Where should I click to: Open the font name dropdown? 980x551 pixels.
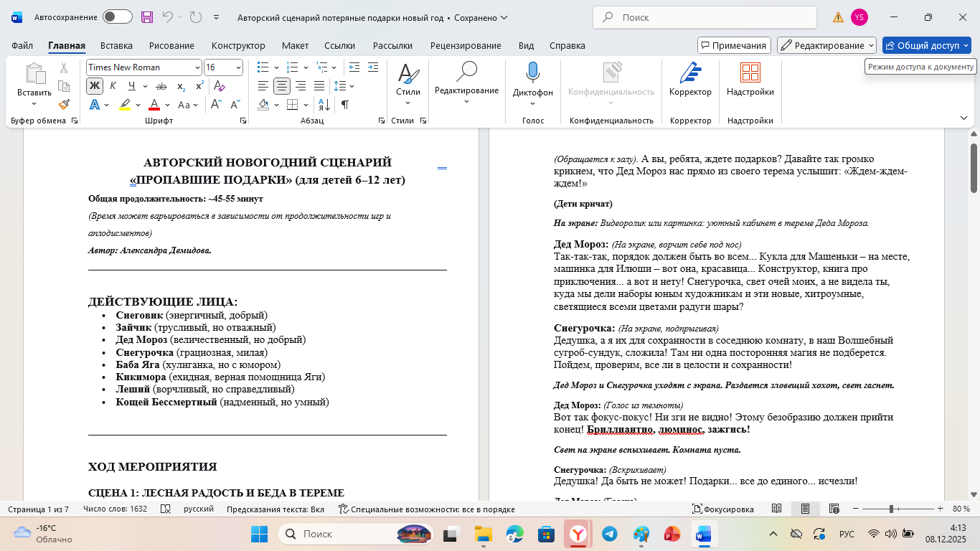click(197, 67)
